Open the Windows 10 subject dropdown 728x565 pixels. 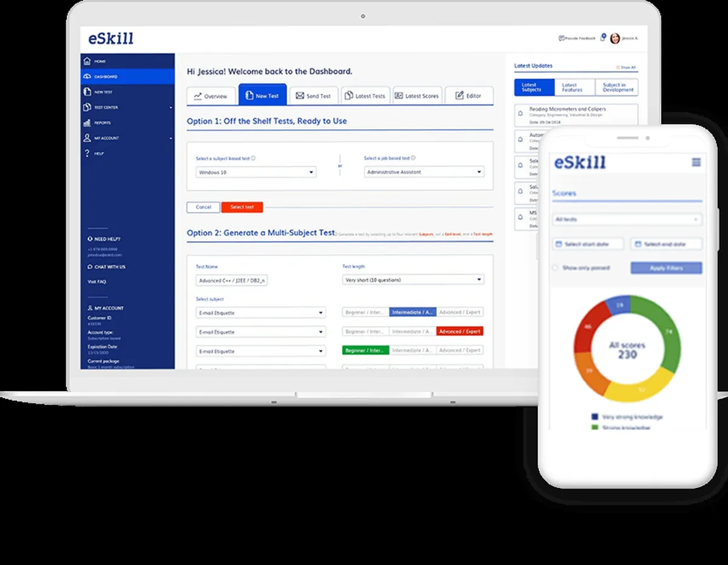click(x=256, y=172)
